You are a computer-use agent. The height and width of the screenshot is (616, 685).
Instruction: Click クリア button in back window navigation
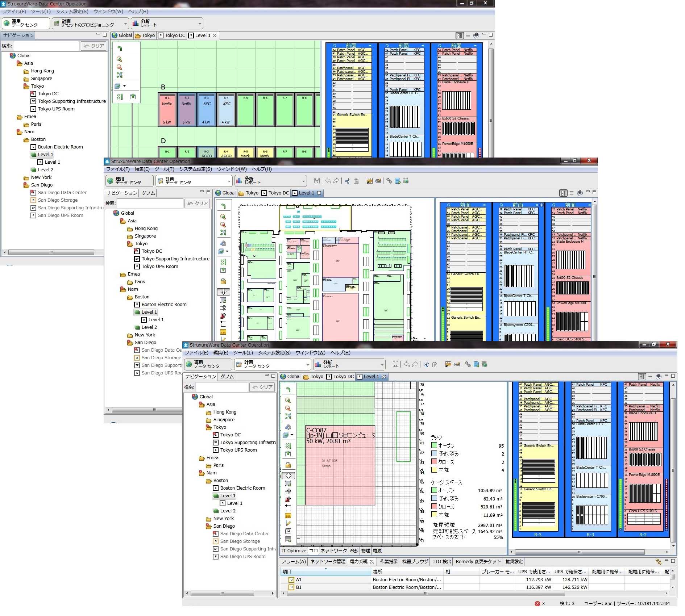pos(94,46)
